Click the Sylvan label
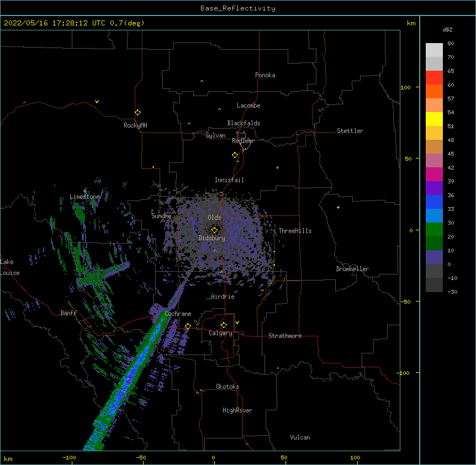Viewport: 476px width, 465px height. pyautogui.click(x=215, y=135)
